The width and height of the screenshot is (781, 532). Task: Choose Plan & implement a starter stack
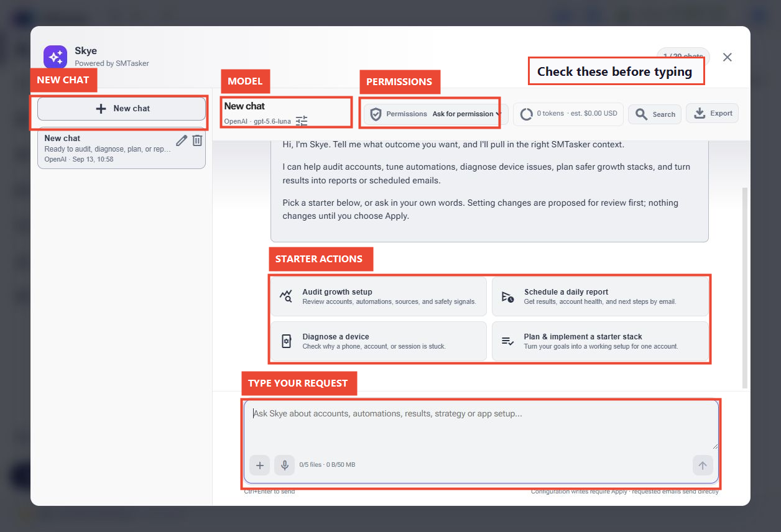tap(600, 341)
